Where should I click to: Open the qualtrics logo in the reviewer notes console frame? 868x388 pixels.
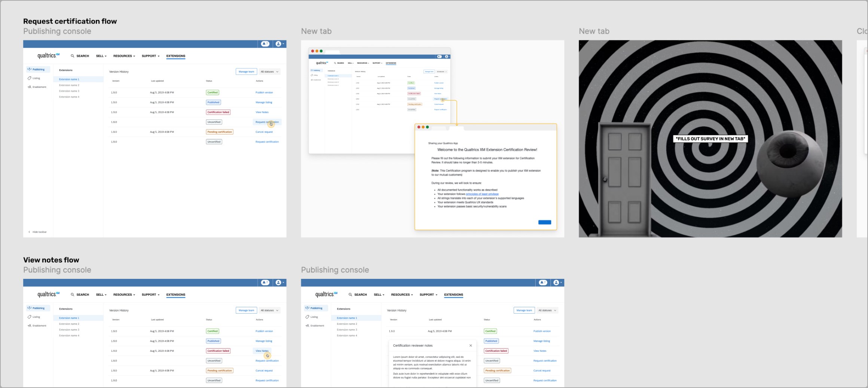click(x=326, y=294)
